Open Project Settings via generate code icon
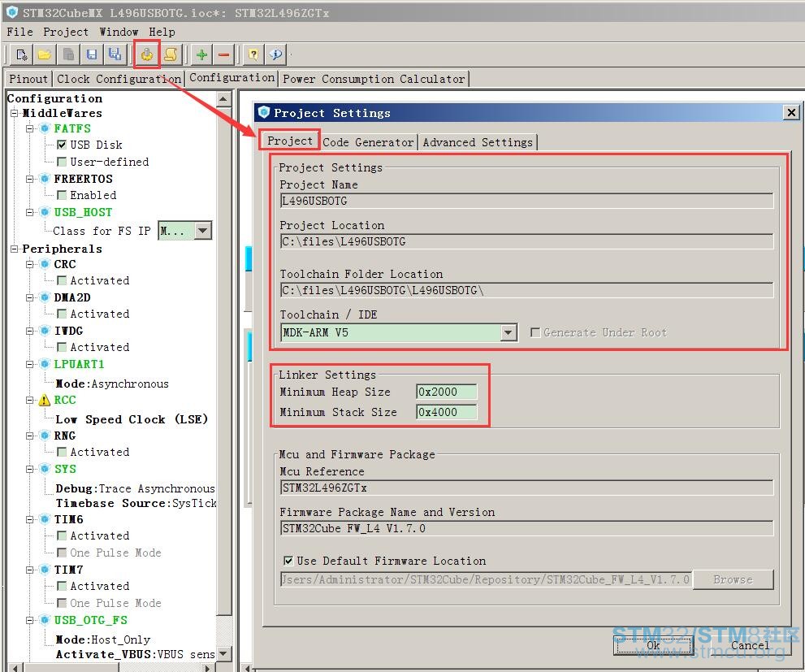 (147, 54)
